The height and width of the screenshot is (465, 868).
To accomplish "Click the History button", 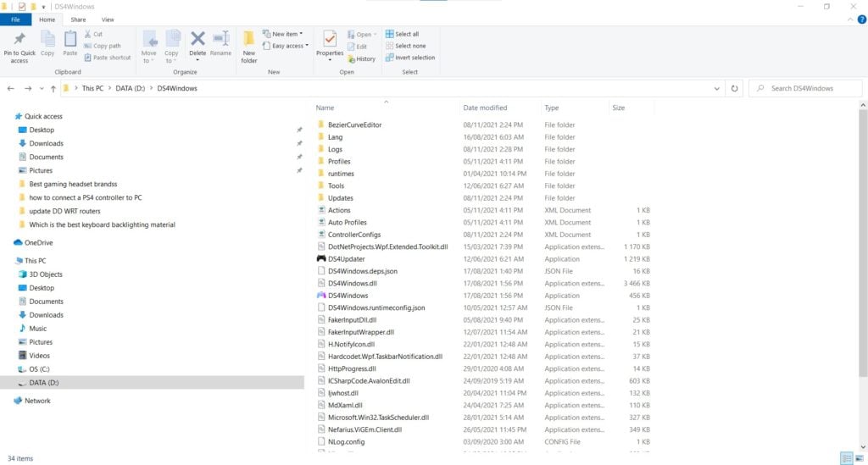I will pyautogui.click(x=361, y=59).
